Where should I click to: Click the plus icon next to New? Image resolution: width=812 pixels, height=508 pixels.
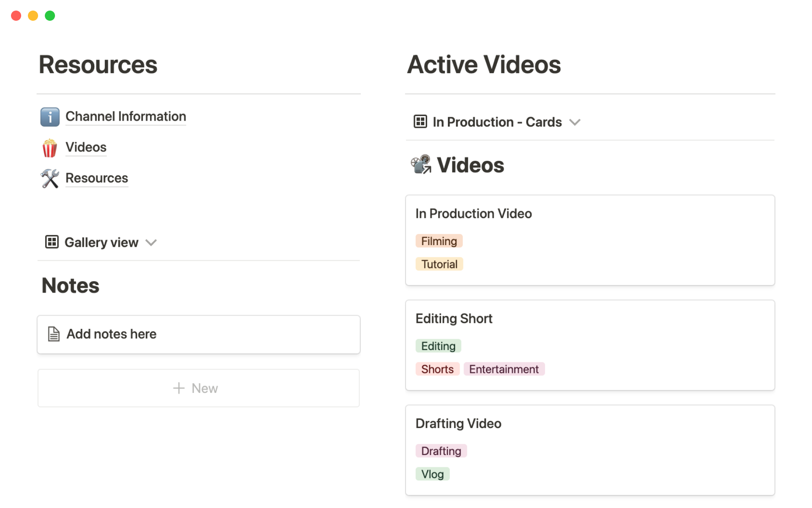[x=179, y=388]
